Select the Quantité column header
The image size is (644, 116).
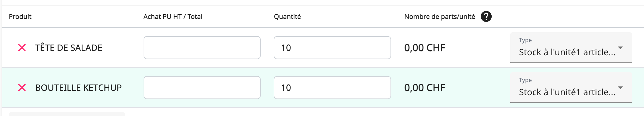pos(287,17)
